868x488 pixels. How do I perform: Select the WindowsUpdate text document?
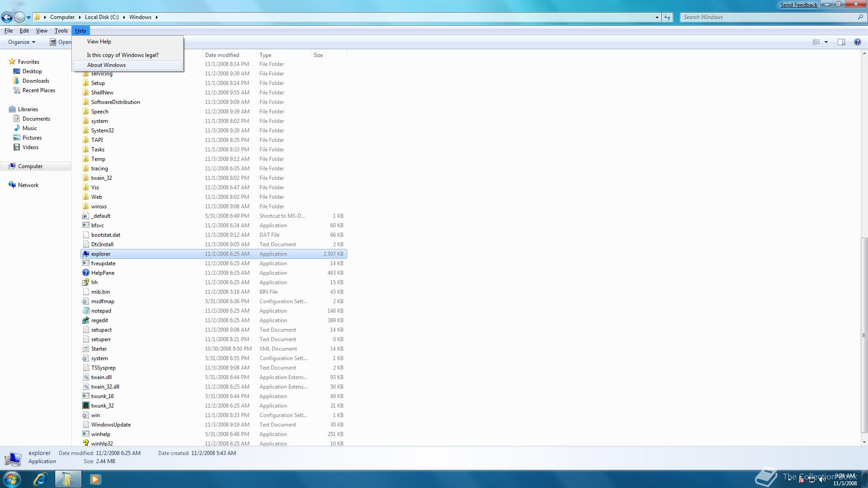coord(111,425)
